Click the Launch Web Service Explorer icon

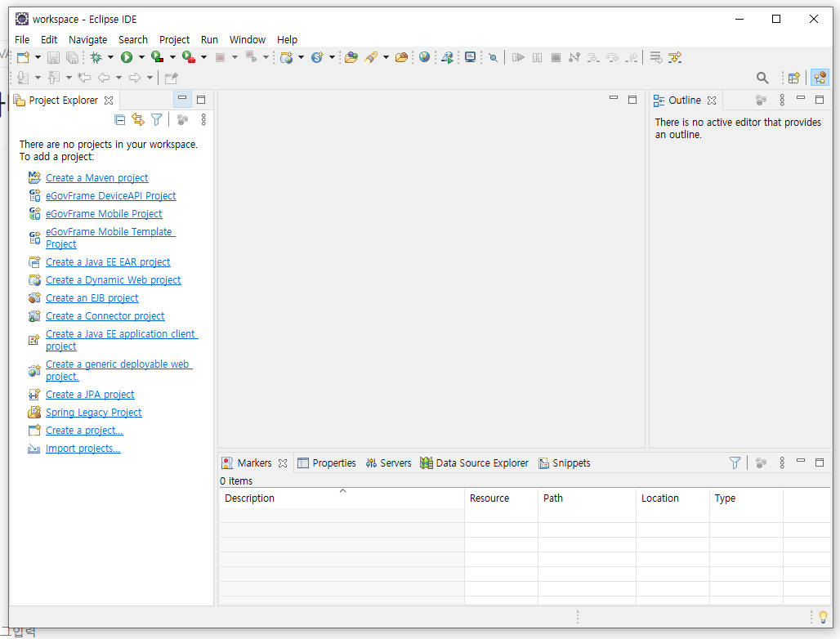447,57
